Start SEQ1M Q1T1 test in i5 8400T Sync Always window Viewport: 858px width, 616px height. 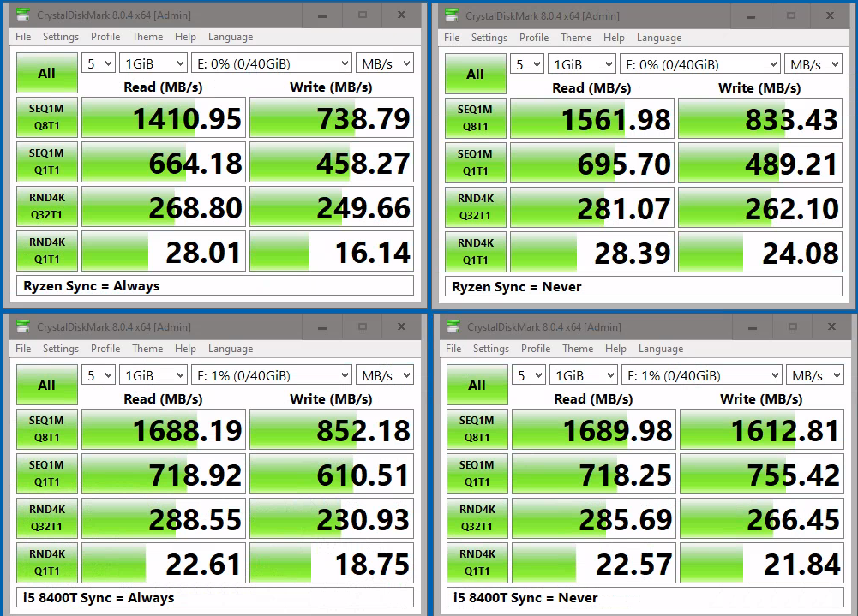point(47,473)
